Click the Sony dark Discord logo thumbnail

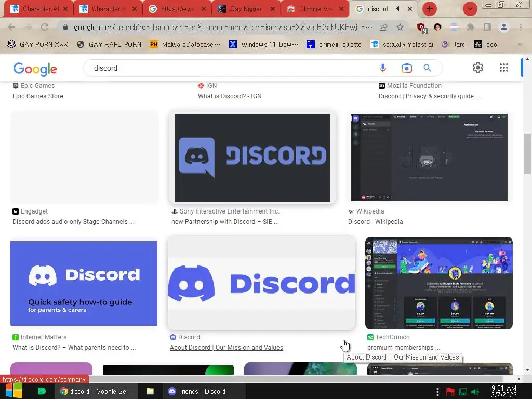(252, 157)
